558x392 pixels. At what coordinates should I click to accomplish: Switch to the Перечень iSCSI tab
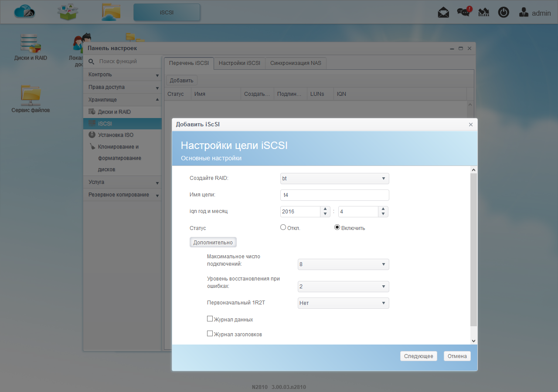(x=189, y=63)
